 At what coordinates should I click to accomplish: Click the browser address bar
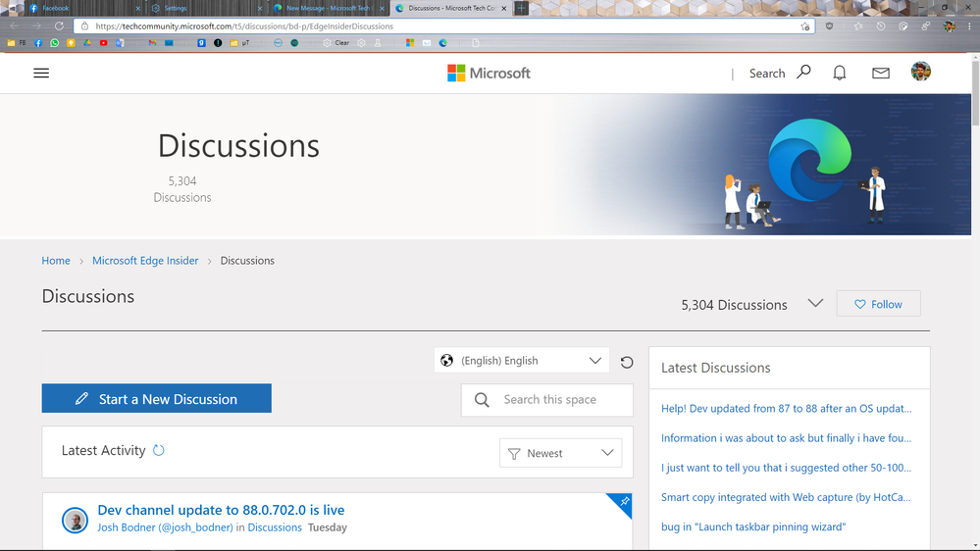pyautogui.click(x=443, y=26)
